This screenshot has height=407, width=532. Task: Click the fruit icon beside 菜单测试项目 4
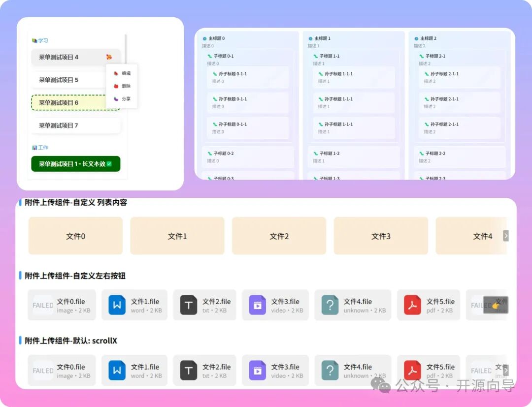coord(109,57)
